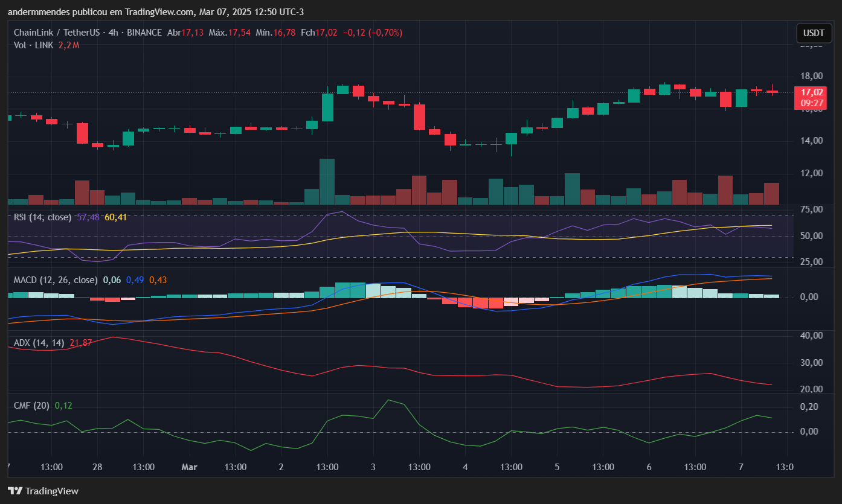This screenshot has height=504, width=842.
Task: Click the 09:27 candle countdown timer
Action: [x=811, y=103]
